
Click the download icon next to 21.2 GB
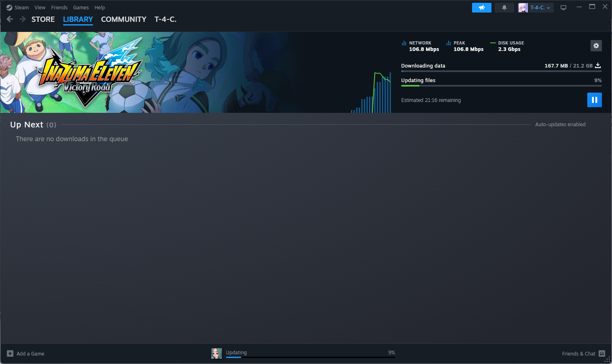click(598, 66)
